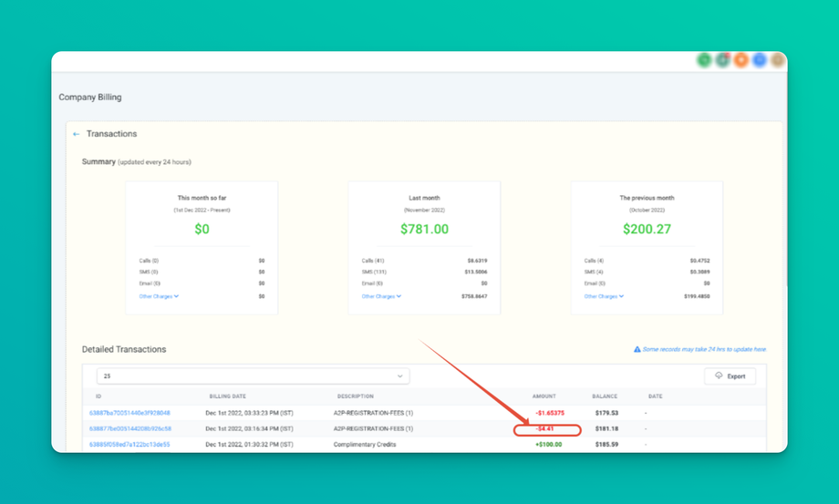Open the Complimentary Credits transaction ID link
839x504 pixels.
pos(129,445)
